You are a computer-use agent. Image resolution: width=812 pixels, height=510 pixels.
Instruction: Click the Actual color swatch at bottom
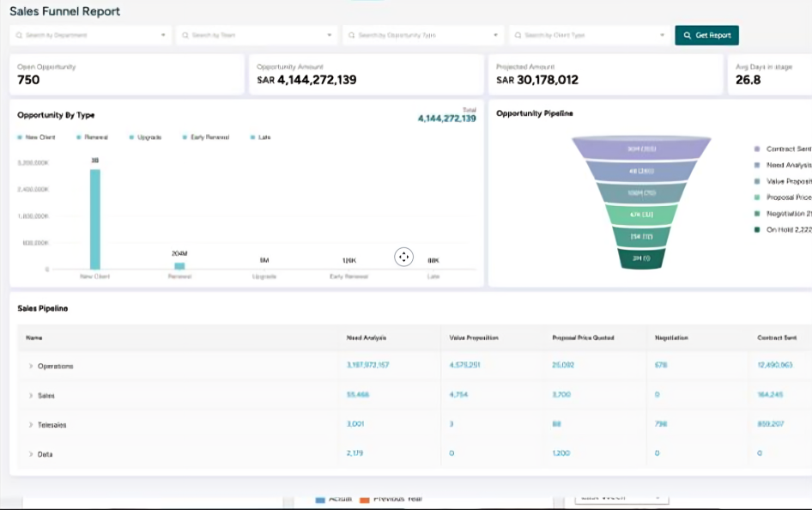pyautogui.click(x=320, y=498)
